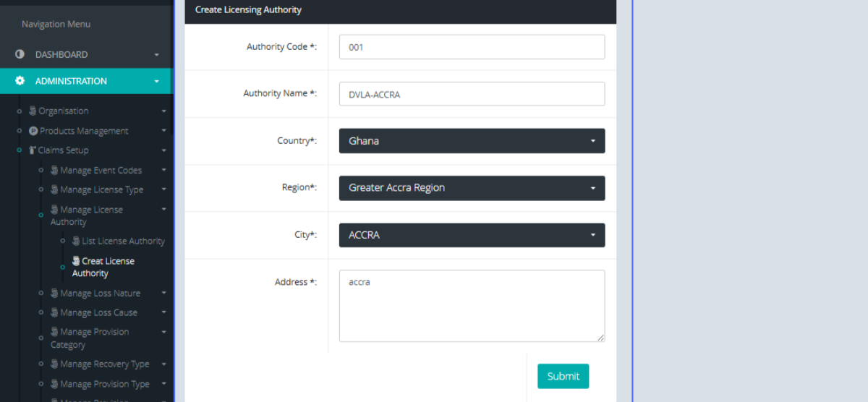Click the Authority Code input field
Viewport: 868px width, 402px height.
[x=472, y=47]
